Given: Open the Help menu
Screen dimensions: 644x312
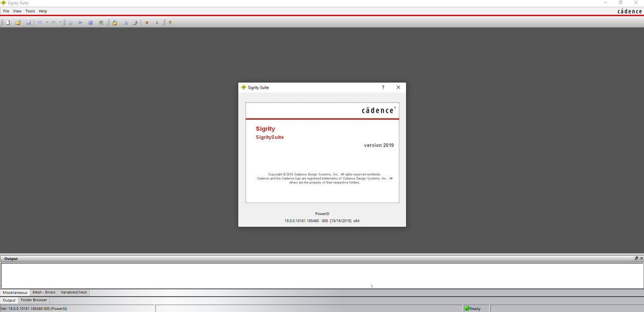Looking at the screenshot, I should [43, 11].
